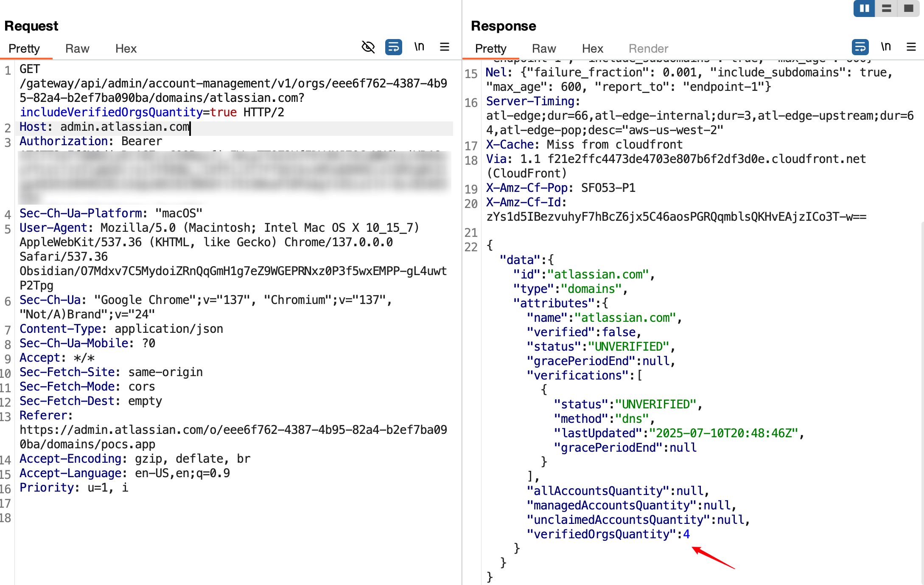Viewport: 924px width, 585px height.
Task: Switch Request view to Raw tab
Action: [x=77, y=48]
